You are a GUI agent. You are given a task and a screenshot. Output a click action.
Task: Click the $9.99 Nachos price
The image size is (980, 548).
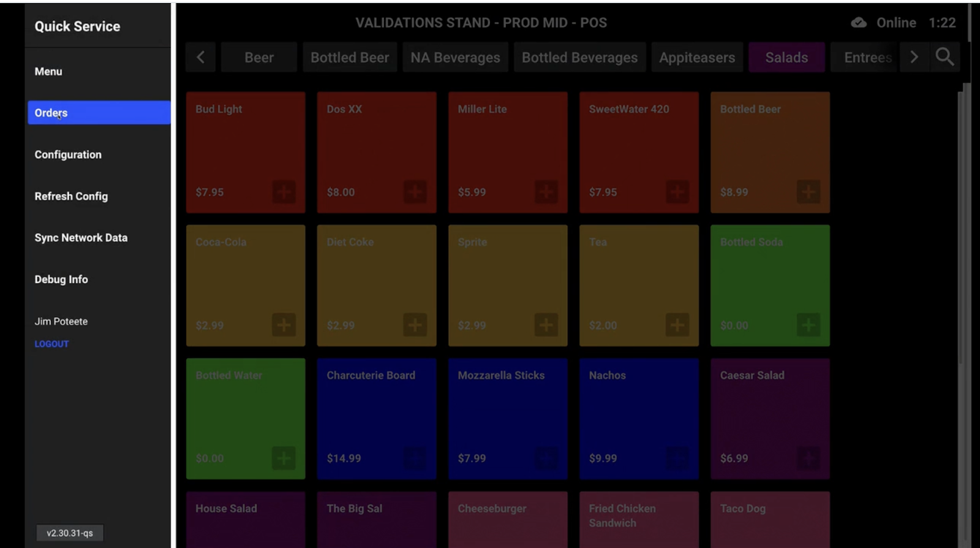tap(603, 459)
